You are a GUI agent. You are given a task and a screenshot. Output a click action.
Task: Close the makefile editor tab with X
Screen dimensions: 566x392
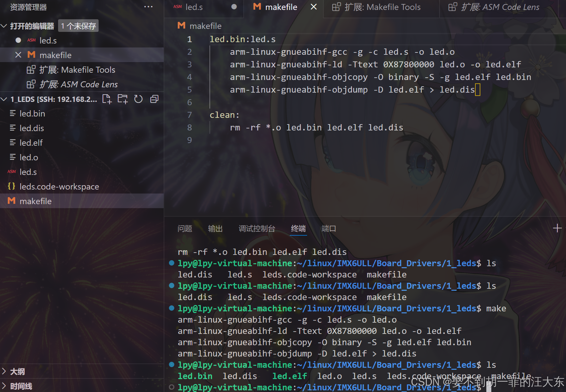coord(314,7)
